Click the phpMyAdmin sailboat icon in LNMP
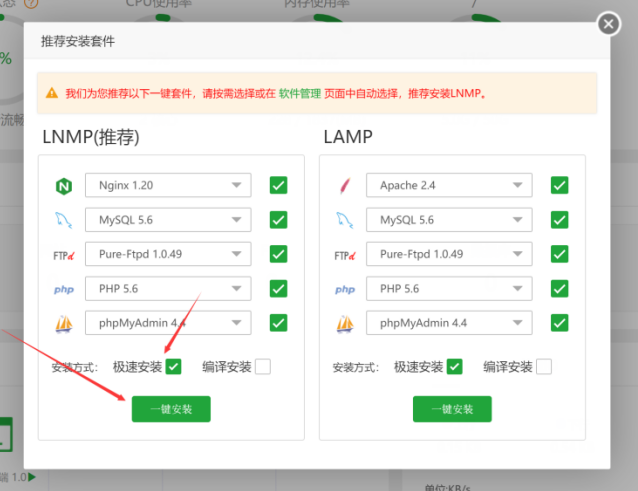 click(64, 324)
